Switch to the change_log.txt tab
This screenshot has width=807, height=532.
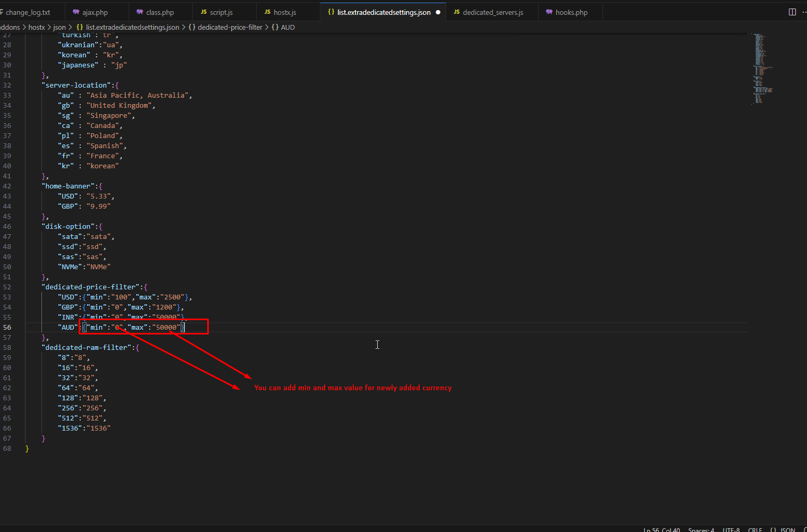coord(28,12)
